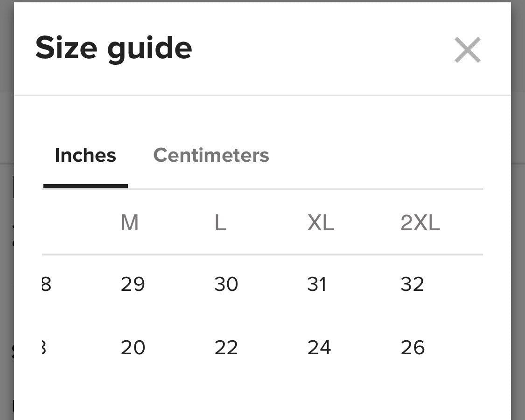Close the Size guide dialog
This screenshot has width=525, height=420.
click(x=467, y=50)
